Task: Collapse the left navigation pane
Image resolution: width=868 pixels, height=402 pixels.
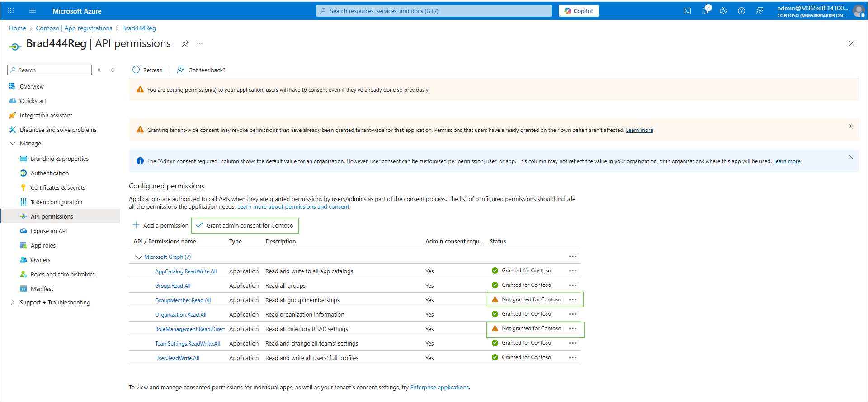Action: click(x=113, y=70)
